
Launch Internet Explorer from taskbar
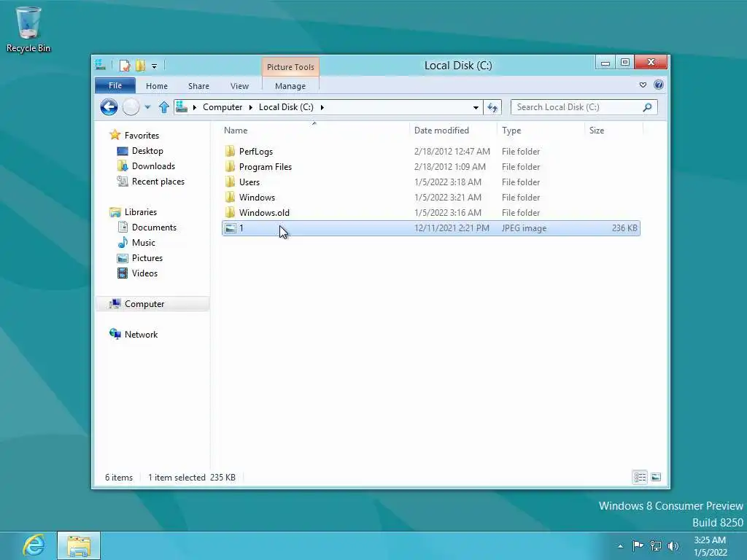pos(34,545)
